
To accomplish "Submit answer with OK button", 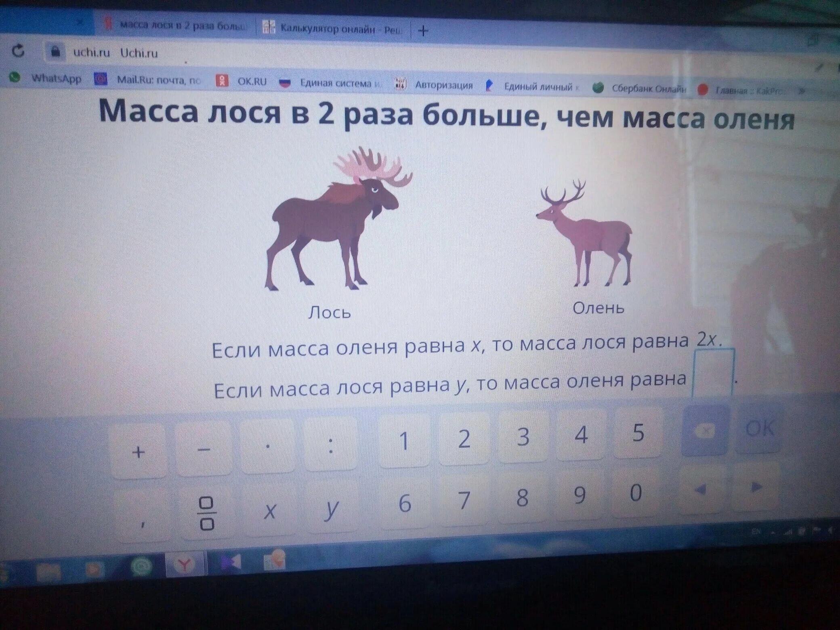I will (x=760, y=429).
